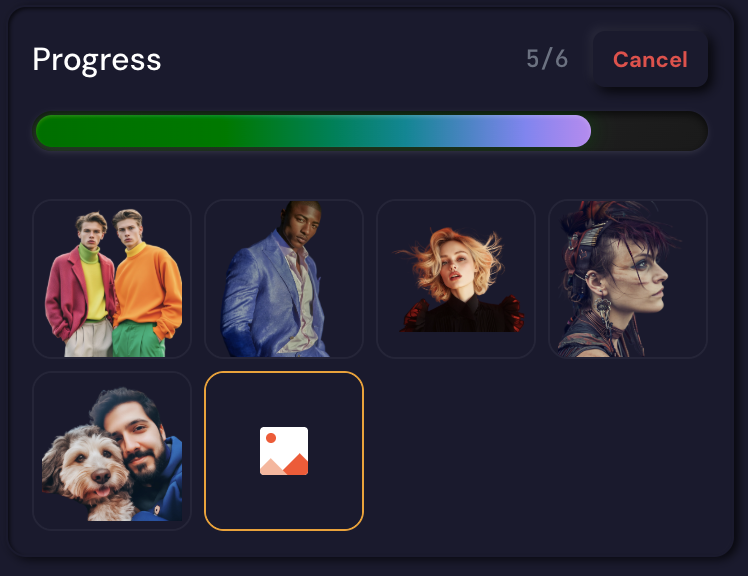Open the two men in sweaters thumbnail

pos(112,279)
